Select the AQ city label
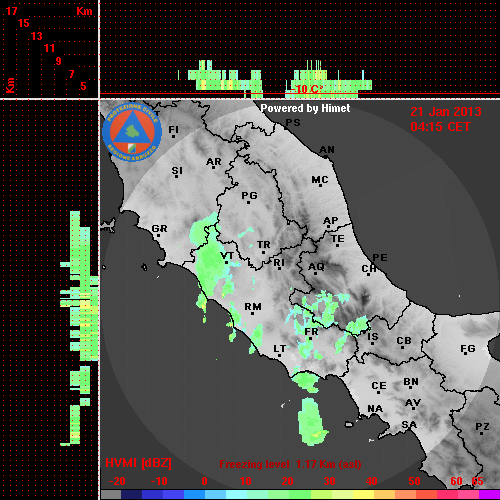The height and width of the screenshot is (500, 500). pyautogui.click(x=316, y=266)
